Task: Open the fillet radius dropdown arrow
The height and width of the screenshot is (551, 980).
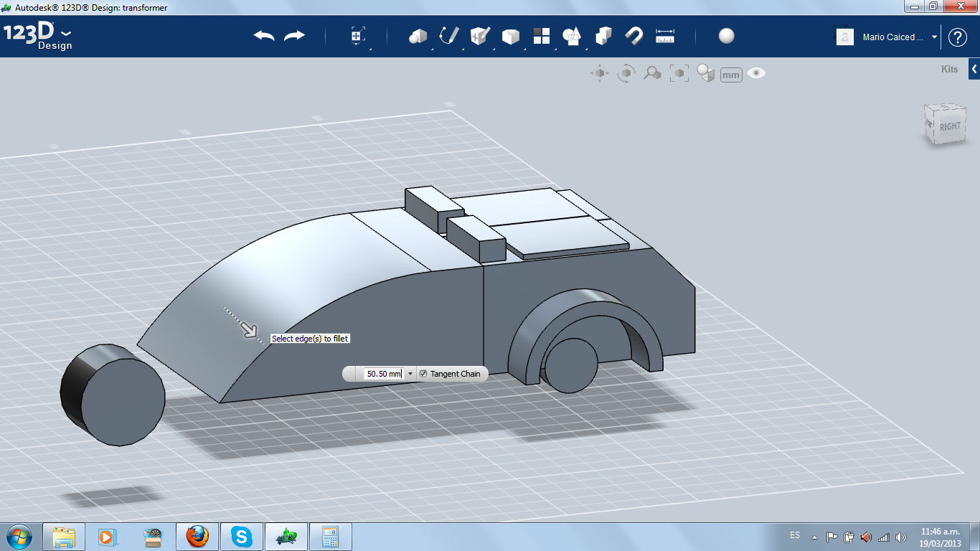Action: tap(410, 374)
